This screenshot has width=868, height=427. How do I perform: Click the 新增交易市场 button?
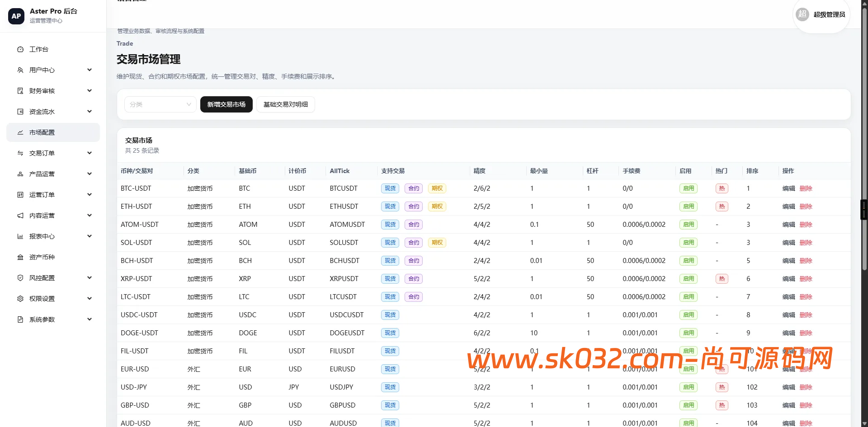pos(226,104)
